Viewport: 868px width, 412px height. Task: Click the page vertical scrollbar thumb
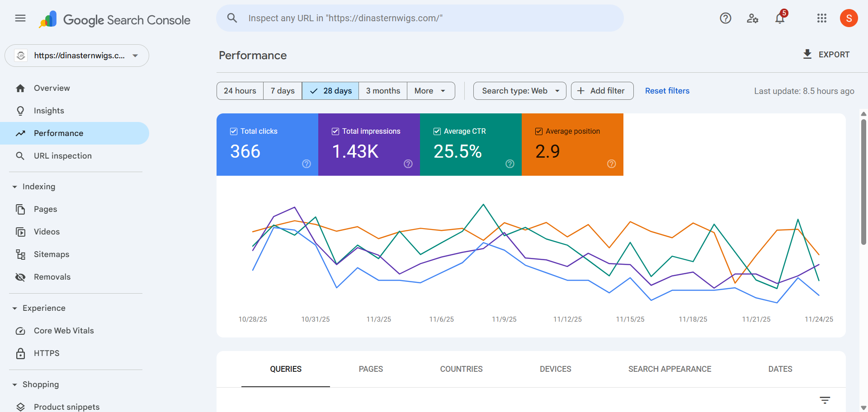click(863, 182)
